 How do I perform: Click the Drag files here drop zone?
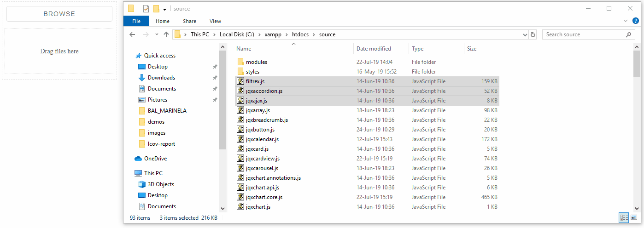(x=59, y=51)
